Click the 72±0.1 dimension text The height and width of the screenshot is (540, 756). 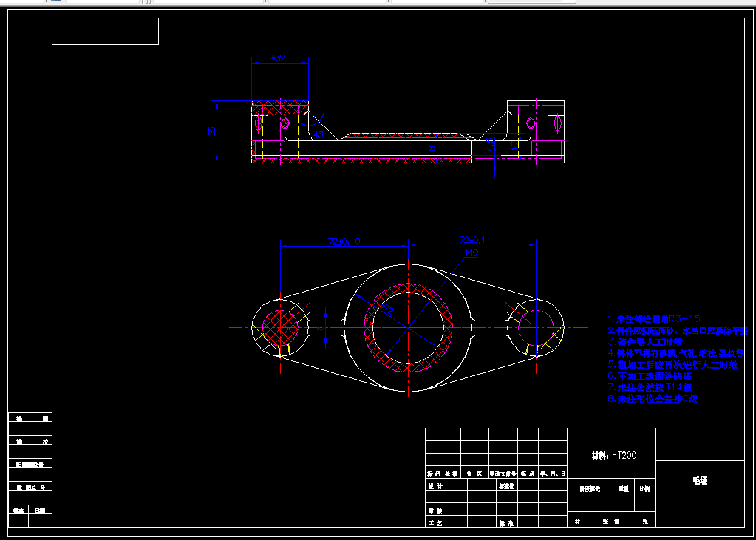(x=472, y=240)
